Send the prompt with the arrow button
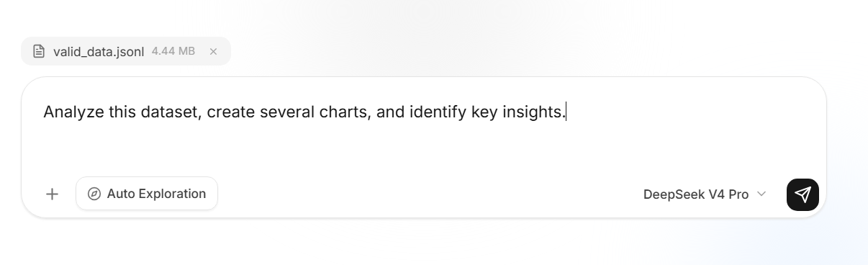The image size is (868, 265). (803, 194)
